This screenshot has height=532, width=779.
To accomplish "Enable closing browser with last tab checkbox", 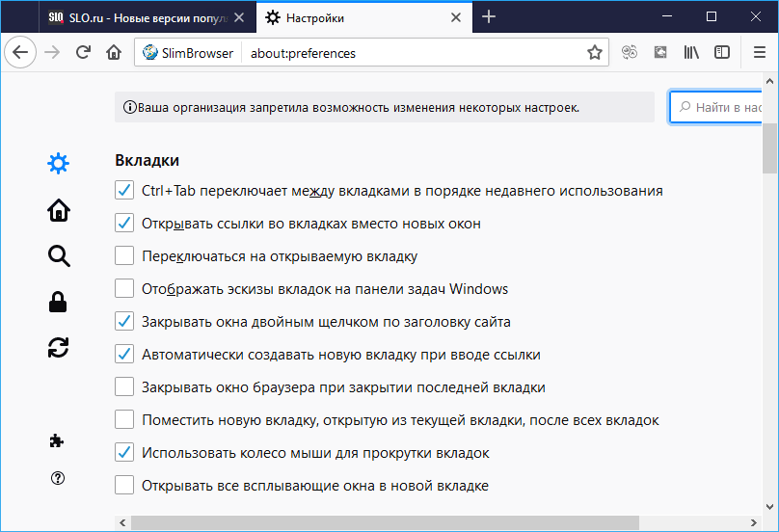I will [x=124, y=387].
